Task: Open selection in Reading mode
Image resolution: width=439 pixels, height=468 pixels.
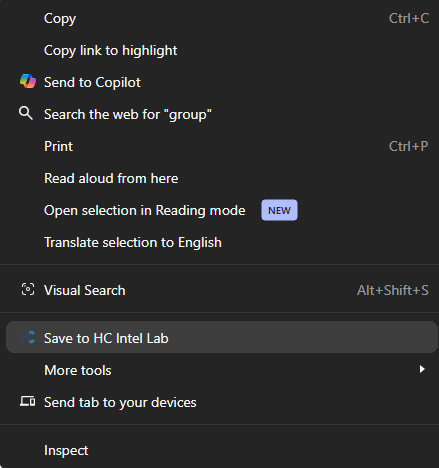Action: tap(219, 210)
